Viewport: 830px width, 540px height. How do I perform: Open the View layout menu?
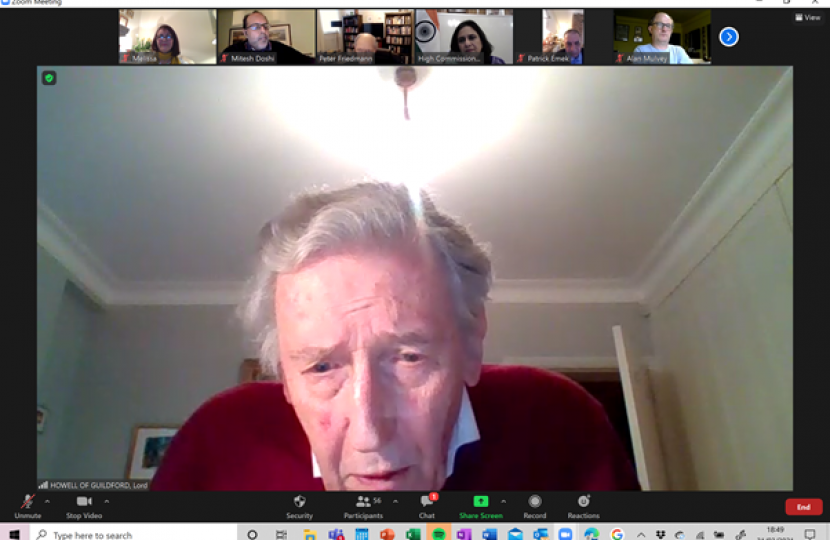click(807, 17)
